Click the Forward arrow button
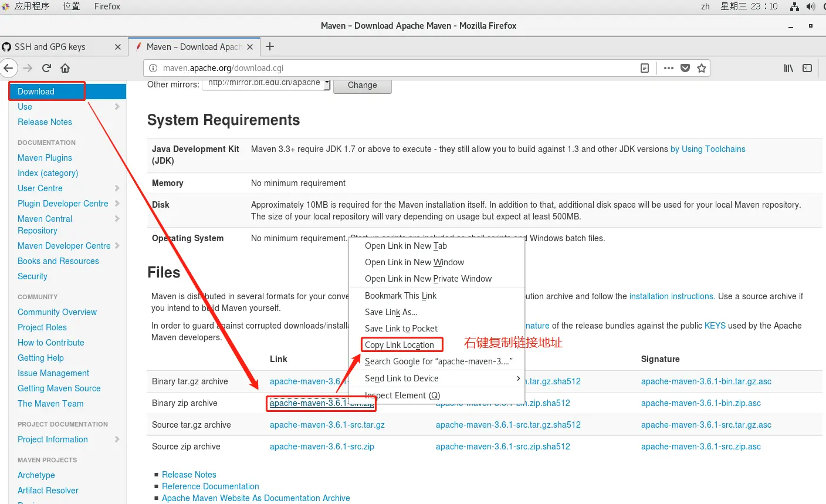This screenshot has height=504, width=826. [28, 68]
